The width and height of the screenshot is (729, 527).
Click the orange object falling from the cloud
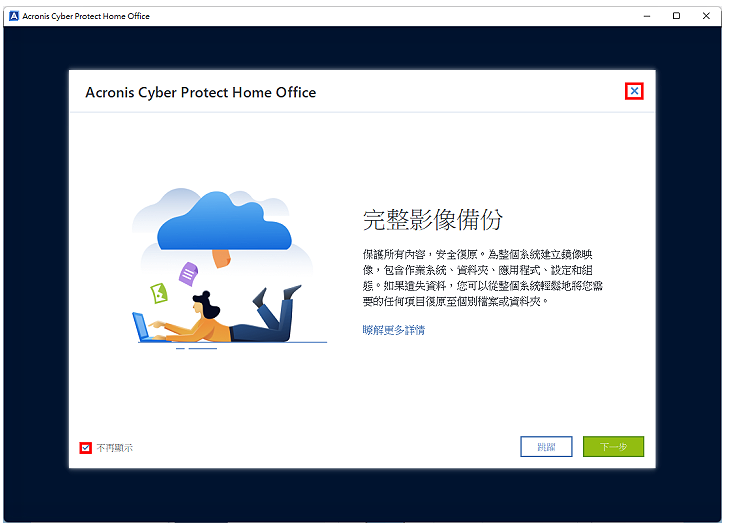click(x=221, y=258)
